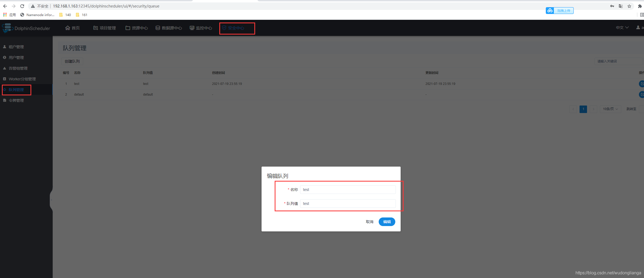Click the DolphinScheduler logo
Image resolution: width=644 pixels, height=278 pixels.
click(x=26, y=28)
